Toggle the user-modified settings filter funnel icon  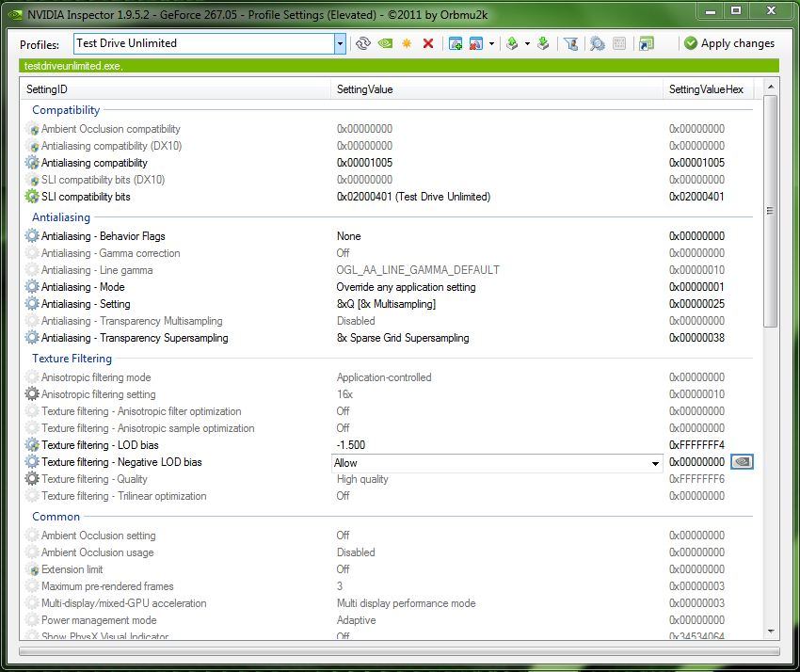(x=571, y=44)
